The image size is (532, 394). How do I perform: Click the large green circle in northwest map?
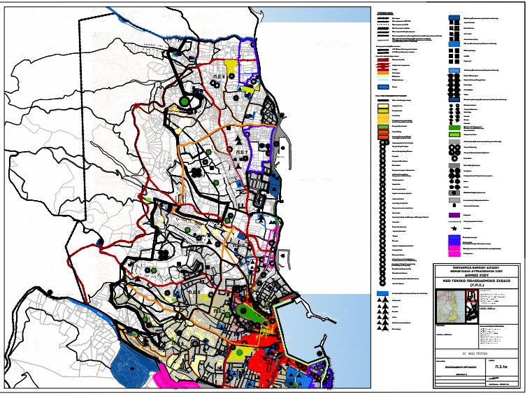click(184, 102)
